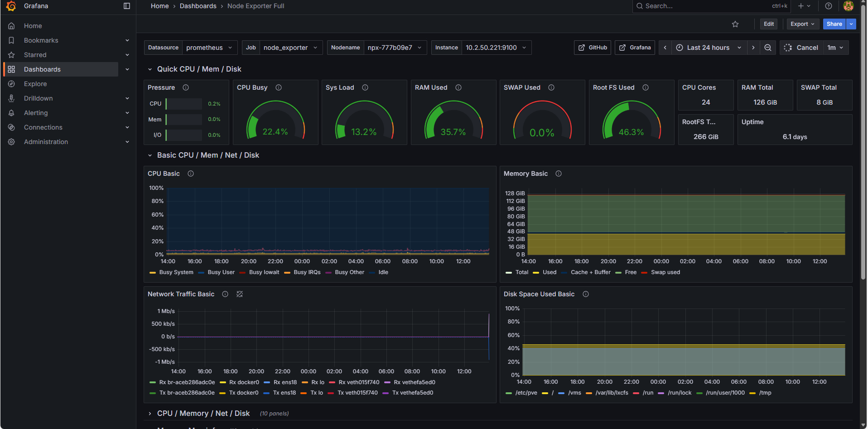The image size is (868, 429).
Task: Collapse the navigation sidebar
Action: click(x=126, y=6)
